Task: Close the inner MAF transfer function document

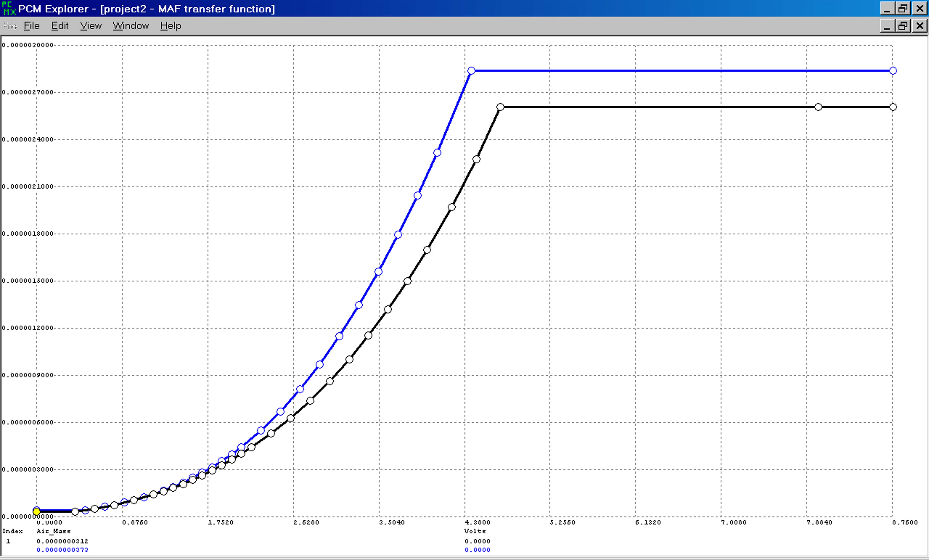Action: pos(920,26)
